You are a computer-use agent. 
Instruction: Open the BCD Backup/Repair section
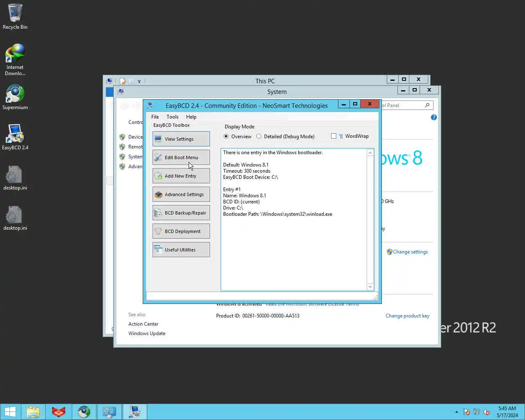point(181,213)
